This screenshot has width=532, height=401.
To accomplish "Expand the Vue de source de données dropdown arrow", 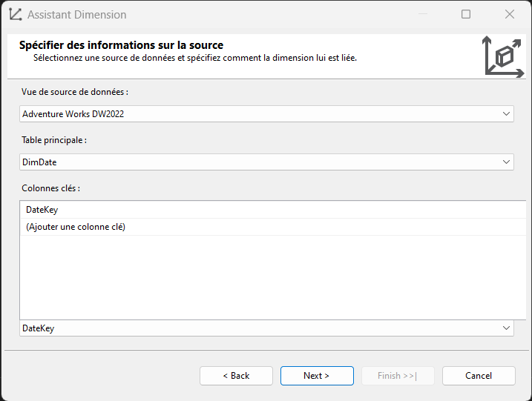I will click(506, 114).
